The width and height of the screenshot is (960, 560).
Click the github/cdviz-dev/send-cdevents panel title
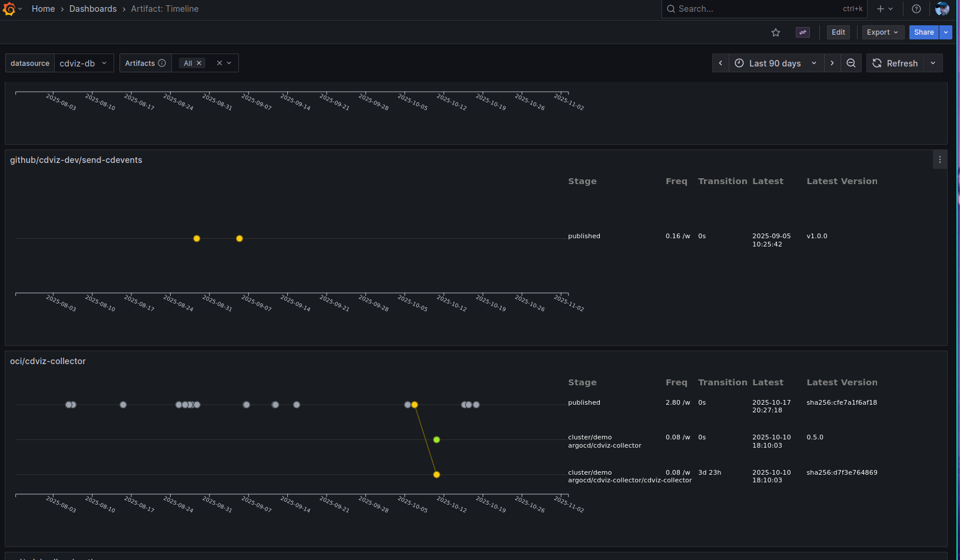click(x=76, y=160)
